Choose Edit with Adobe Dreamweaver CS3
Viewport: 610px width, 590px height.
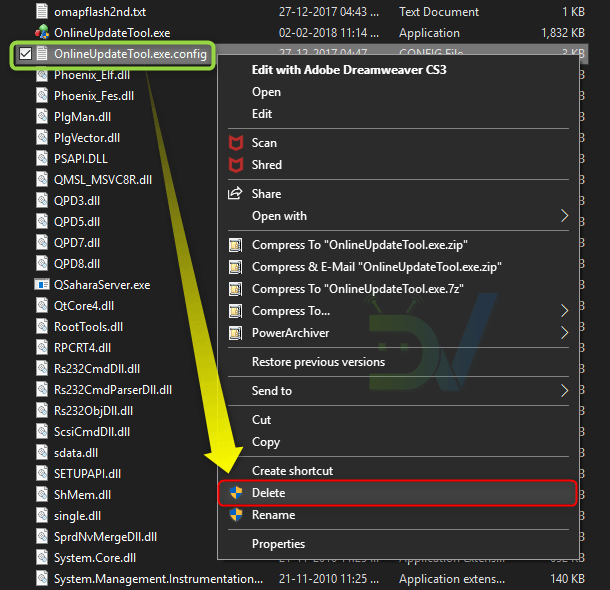[343, 70]
